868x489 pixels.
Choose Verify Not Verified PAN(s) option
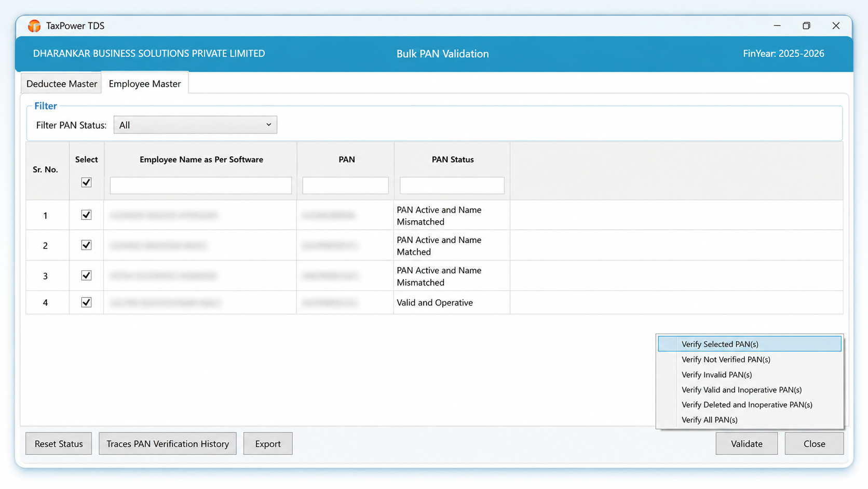(x=749, y=360)
